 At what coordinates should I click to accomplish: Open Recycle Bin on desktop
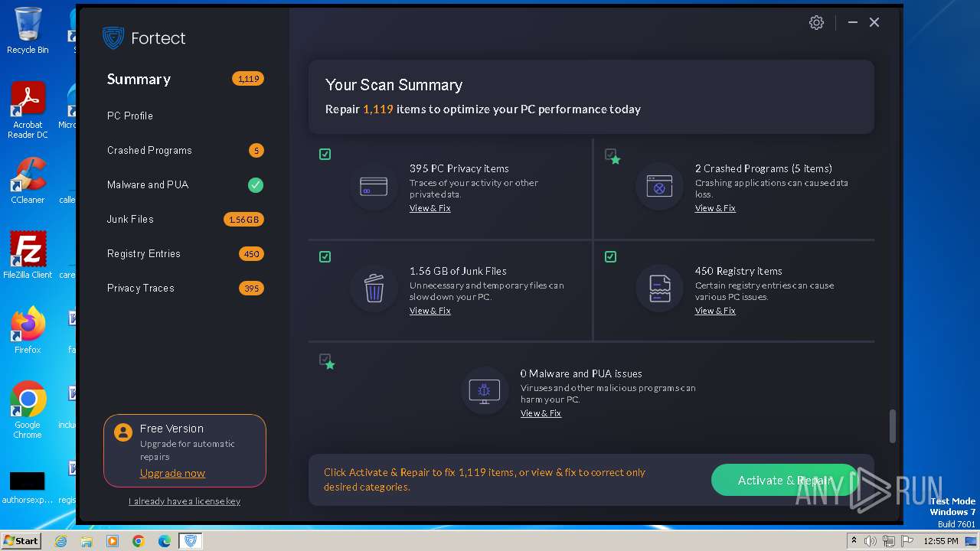tap(28, 31)
